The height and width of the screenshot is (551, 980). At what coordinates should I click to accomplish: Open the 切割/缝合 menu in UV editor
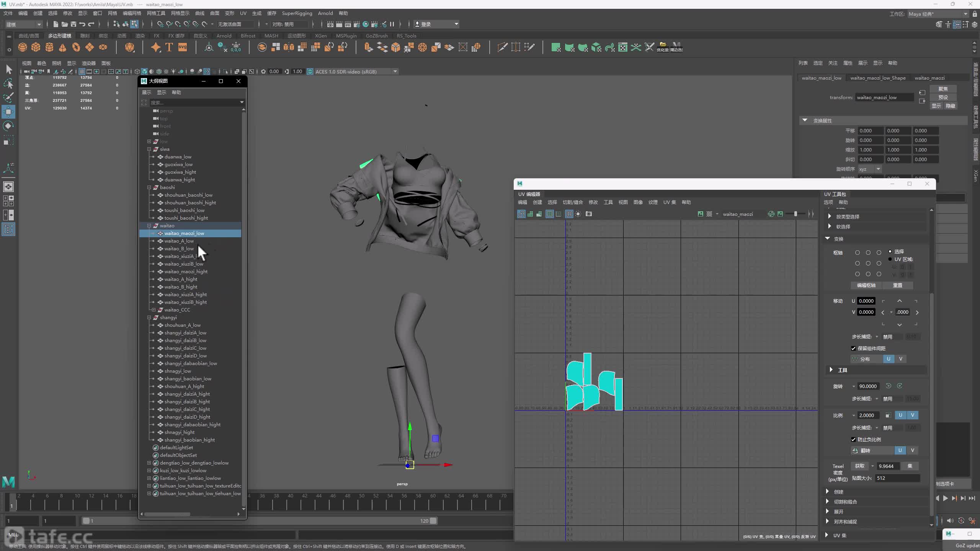(573, 202)
